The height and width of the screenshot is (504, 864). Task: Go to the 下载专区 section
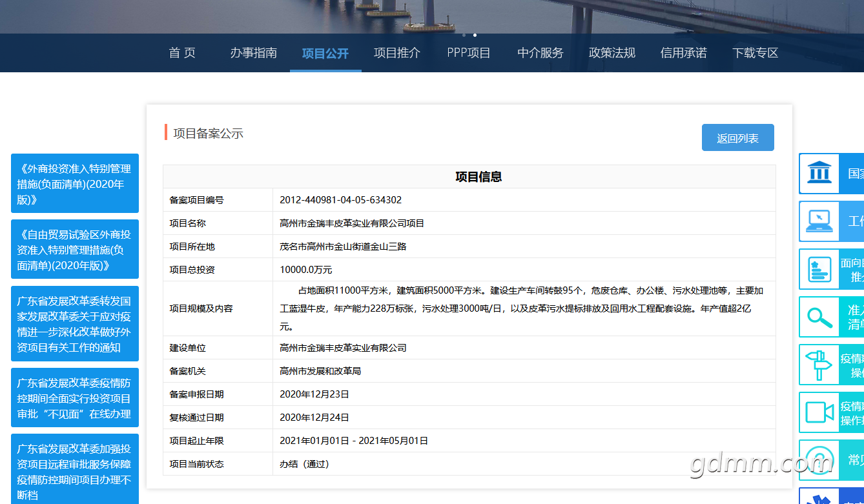(x=756, y=53)
